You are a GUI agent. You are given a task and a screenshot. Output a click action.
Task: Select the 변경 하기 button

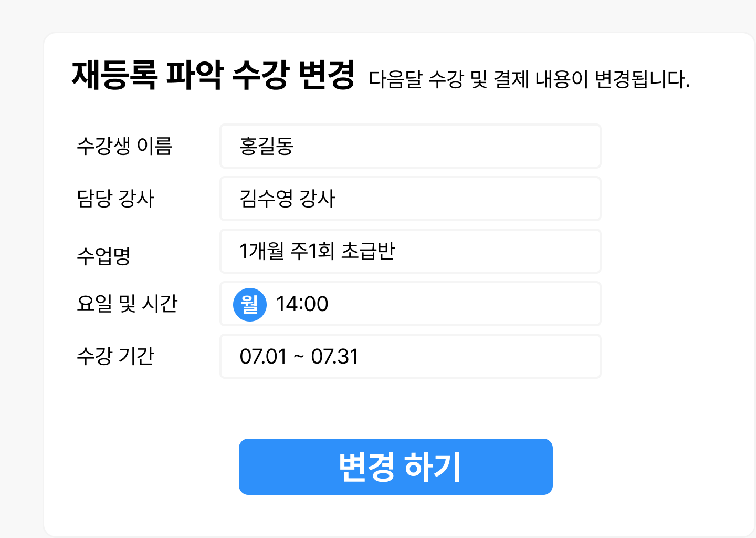tap(395, 467)
